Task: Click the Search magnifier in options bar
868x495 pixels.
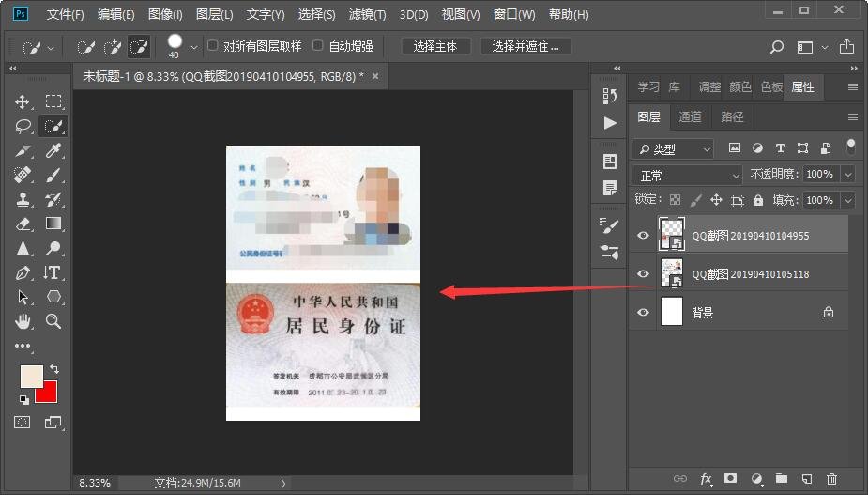Action: tap(777, 47)
